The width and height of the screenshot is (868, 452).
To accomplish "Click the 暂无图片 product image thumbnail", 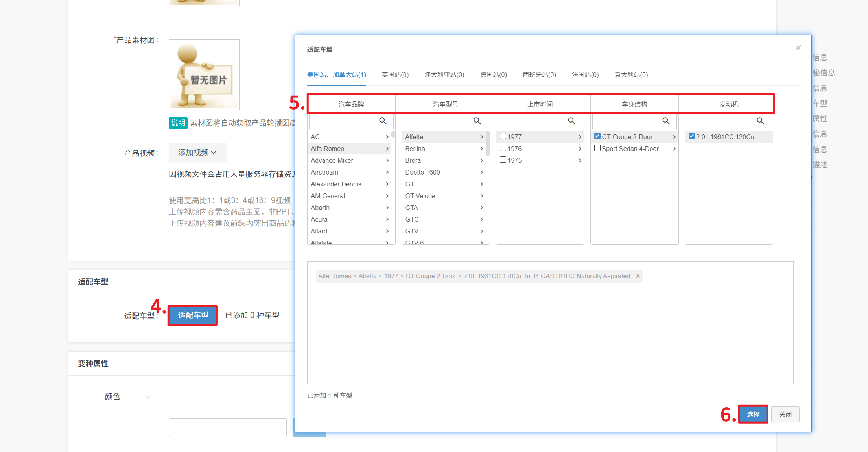I will 204,75.
